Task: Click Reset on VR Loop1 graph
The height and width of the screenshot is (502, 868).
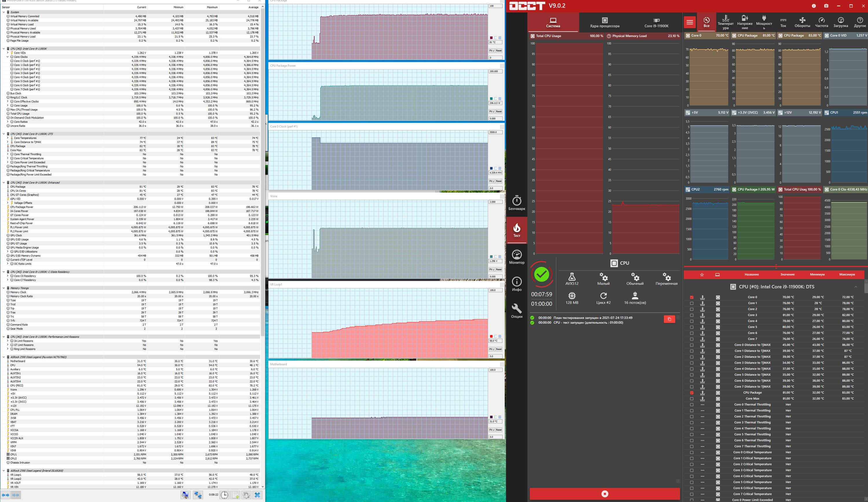Action: pos(499,349)
